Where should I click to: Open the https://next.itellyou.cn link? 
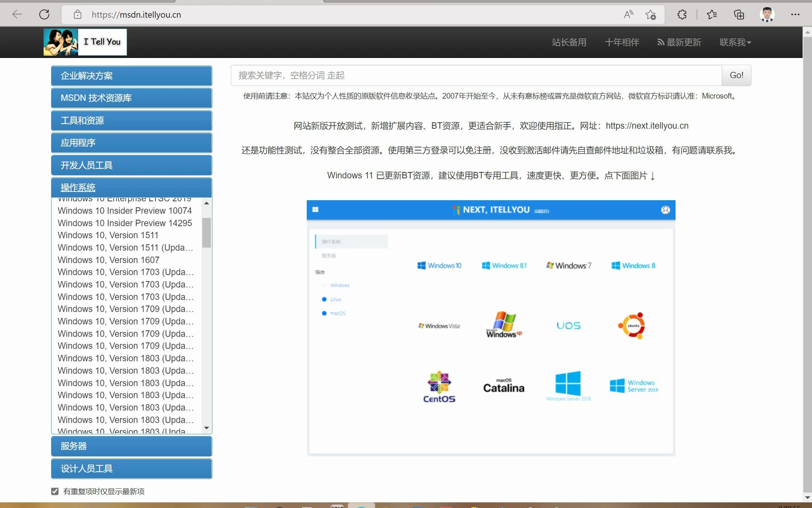coord(647,126)
